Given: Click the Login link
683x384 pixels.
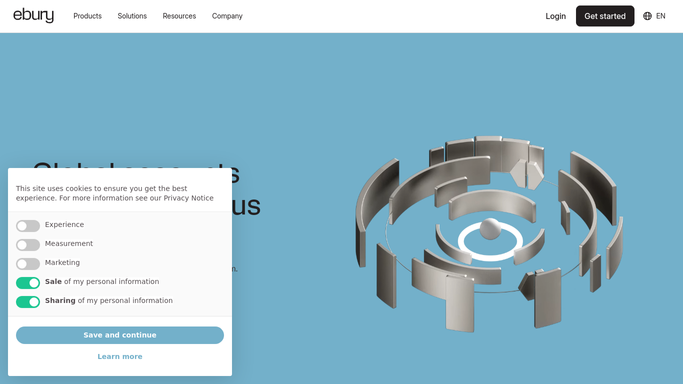Looking at the screenshot, I should [555, 16].
